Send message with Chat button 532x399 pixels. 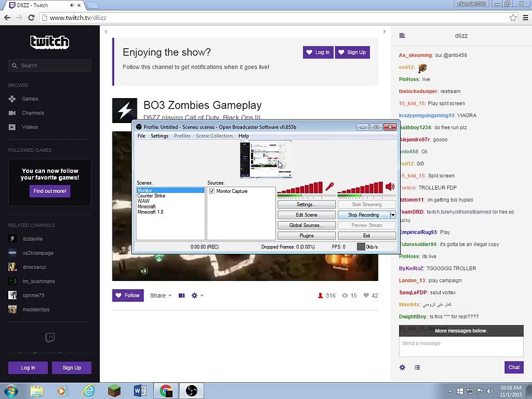click(x=514, y=367)
